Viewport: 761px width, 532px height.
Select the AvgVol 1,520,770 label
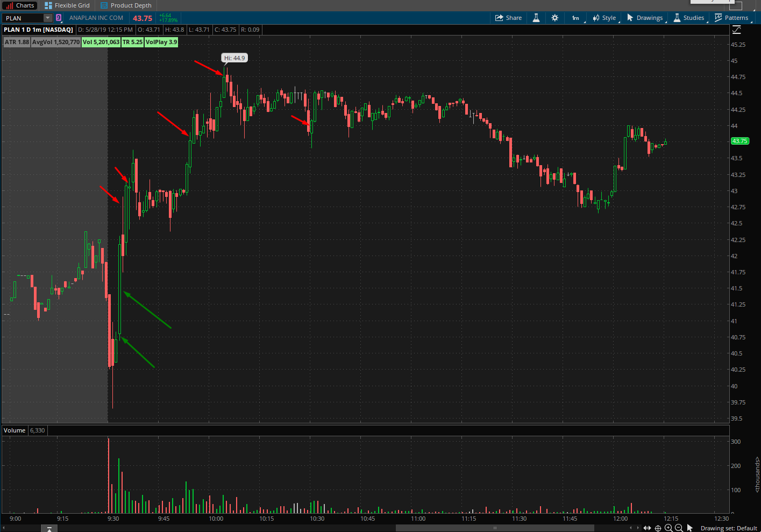pos(56,42)
